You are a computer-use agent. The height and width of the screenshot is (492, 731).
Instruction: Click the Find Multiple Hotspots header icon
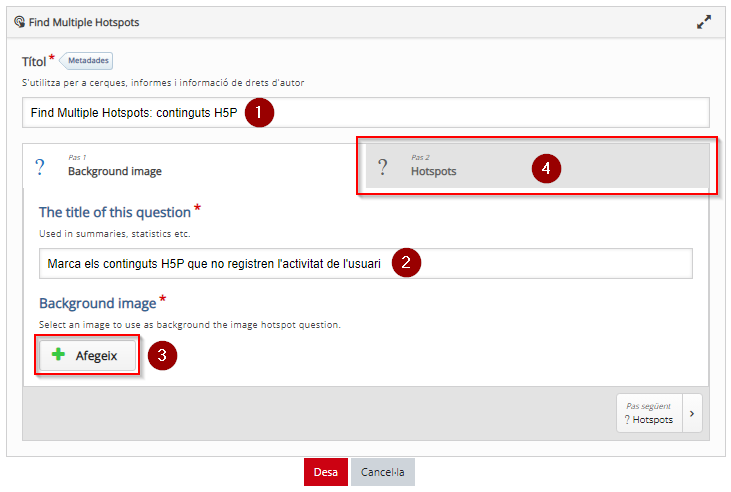20,22
